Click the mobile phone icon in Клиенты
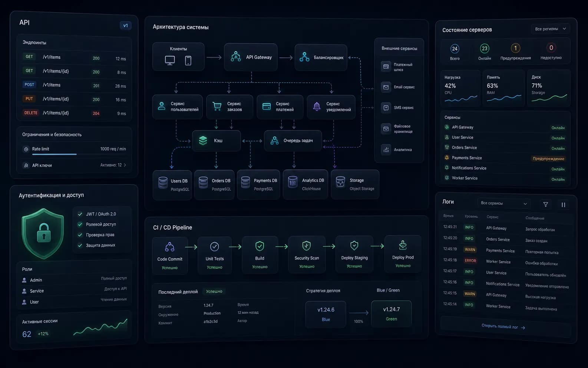588x368 pixels. (x=188, y=60)
